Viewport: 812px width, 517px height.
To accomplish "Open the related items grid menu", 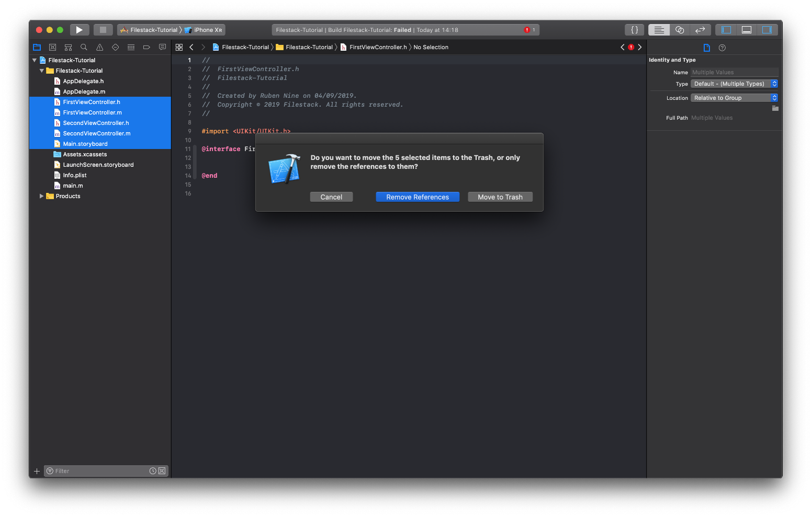I will pos(179,47).
